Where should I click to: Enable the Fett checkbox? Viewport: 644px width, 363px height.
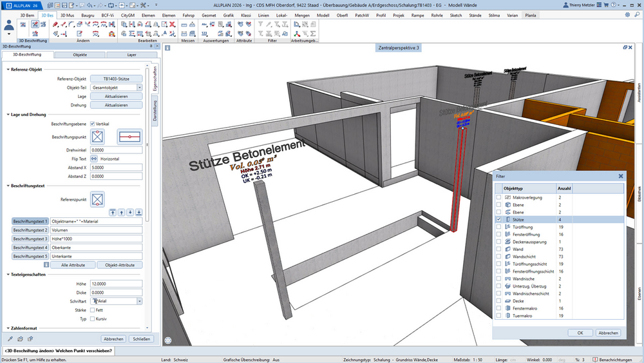tap(92, 310)
